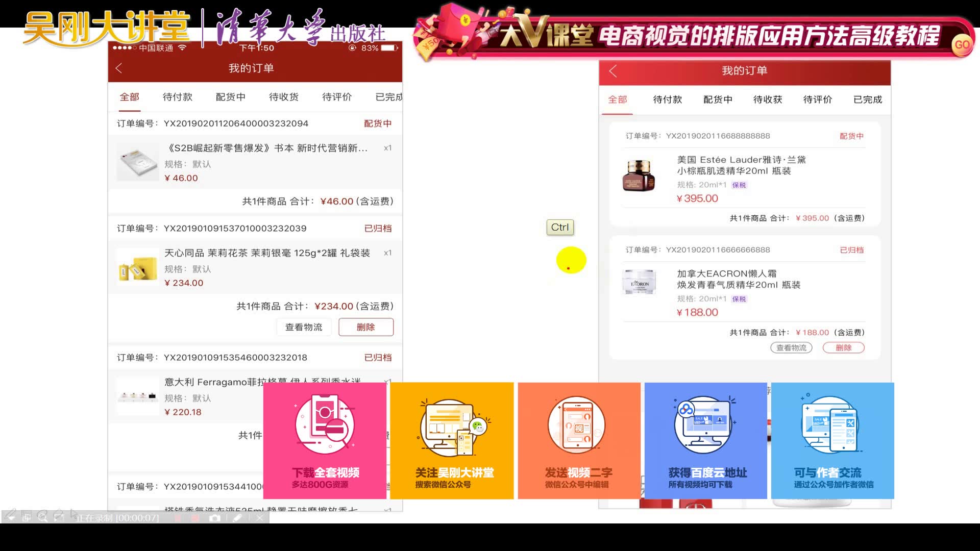Pause recording with red pause icon
Screen dimensions: 980x551
[x=178, y=518]
